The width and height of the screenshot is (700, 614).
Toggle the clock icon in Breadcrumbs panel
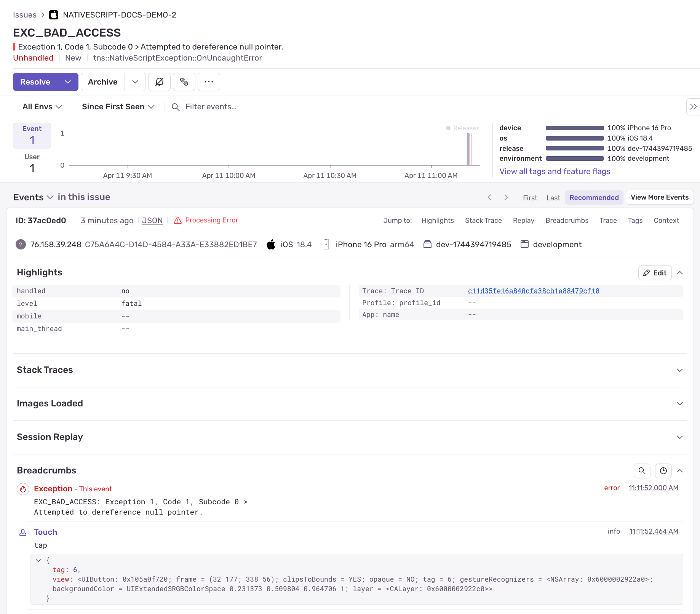point(663,471)
